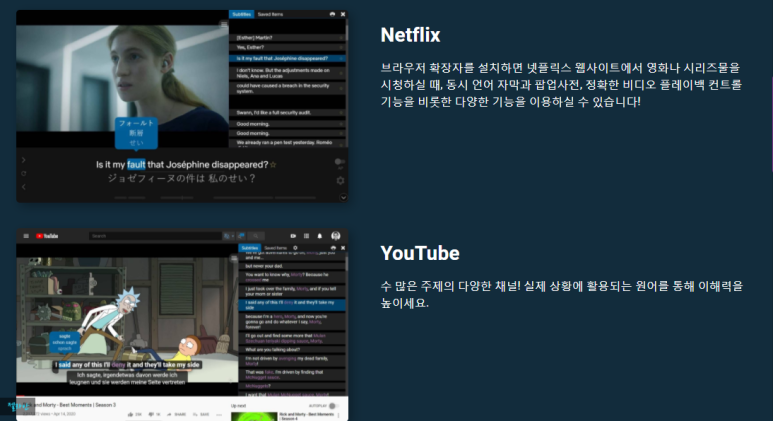Screen dimensions: 773x421
Task: Open options menu for Up next video
Action: coord(340,415)
